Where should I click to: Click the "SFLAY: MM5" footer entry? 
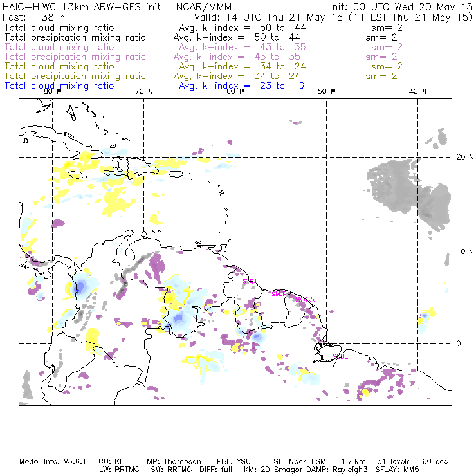coord(397,470)
